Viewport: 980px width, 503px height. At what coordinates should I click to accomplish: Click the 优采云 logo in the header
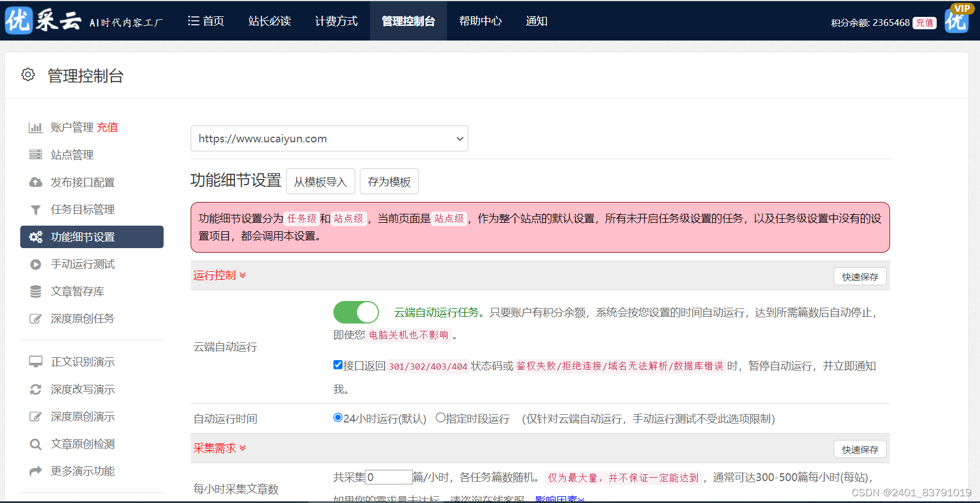43,21
